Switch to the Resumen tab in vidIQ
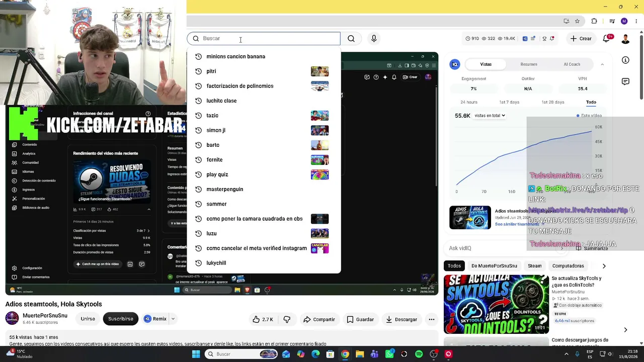This screenshot has height=362, width=644. [x=529, y=64]
